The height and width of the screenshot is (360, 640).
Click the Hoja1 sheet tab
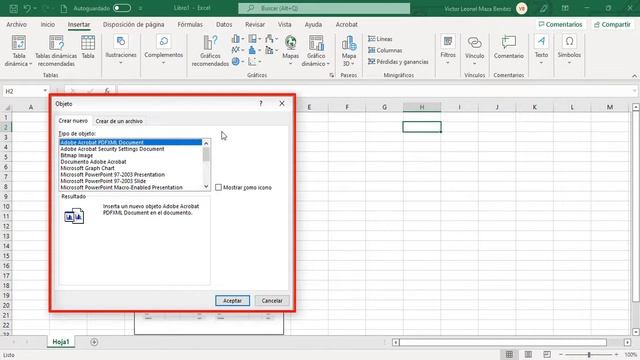click(61, 342)
